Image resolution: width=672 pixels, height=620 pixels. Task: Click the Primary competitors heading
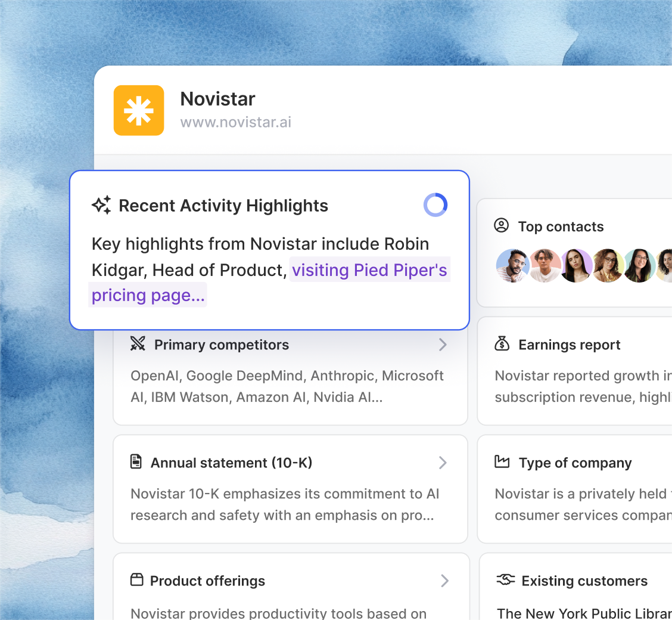click(x=222, y=345)
